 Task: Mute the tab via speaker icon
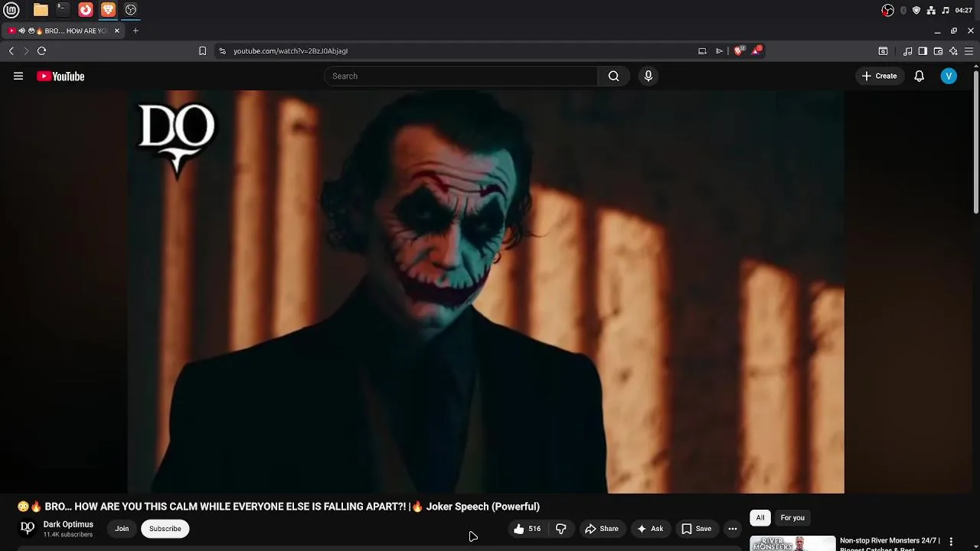click(21, 31)
